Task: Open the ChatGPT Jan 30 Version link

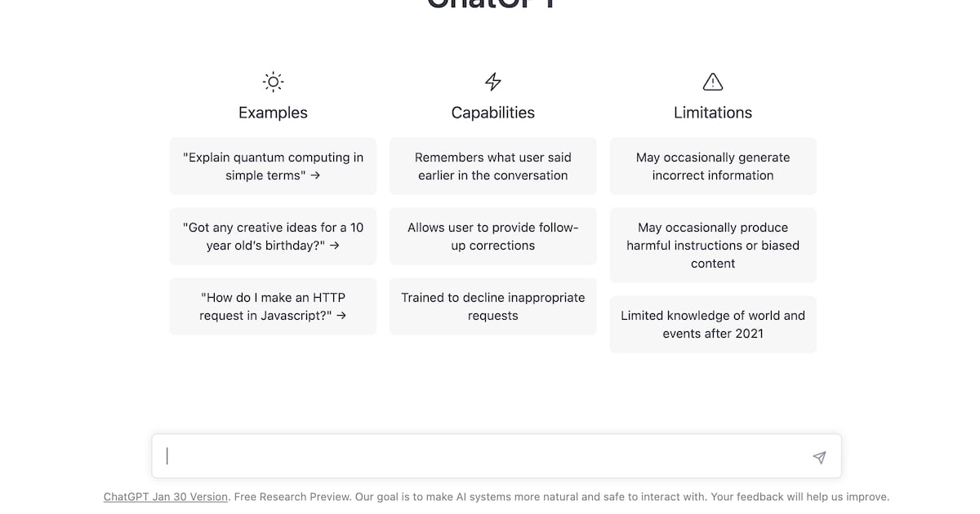Action: [x=166, y=497]
